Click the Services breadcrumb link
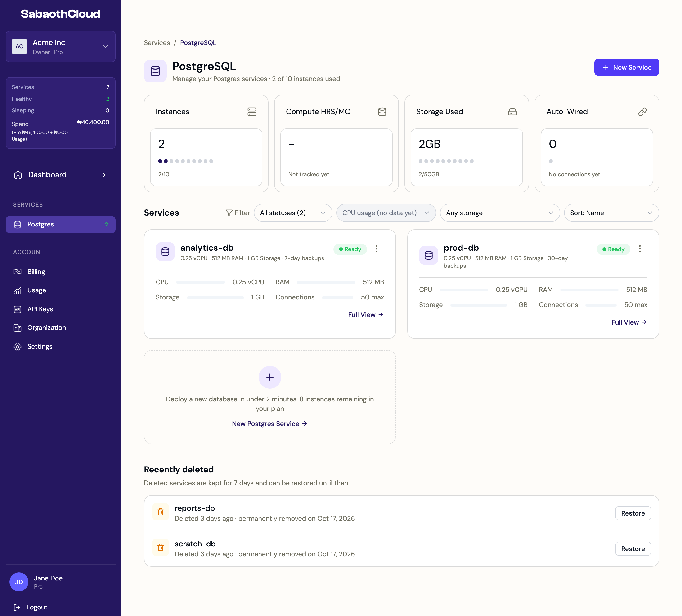This screenshot has height=616, width=682. tap(157, 43)
